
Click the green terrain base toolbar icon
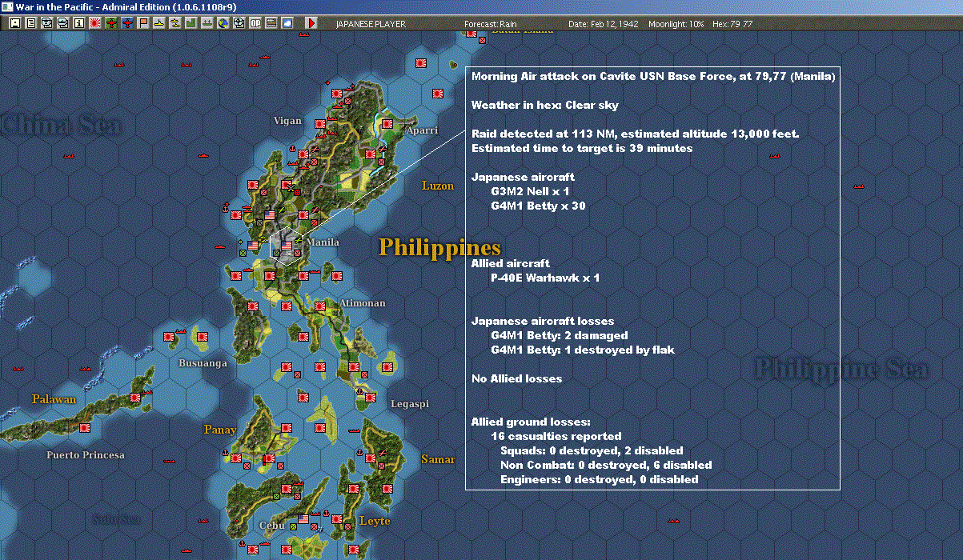[191, 24]
